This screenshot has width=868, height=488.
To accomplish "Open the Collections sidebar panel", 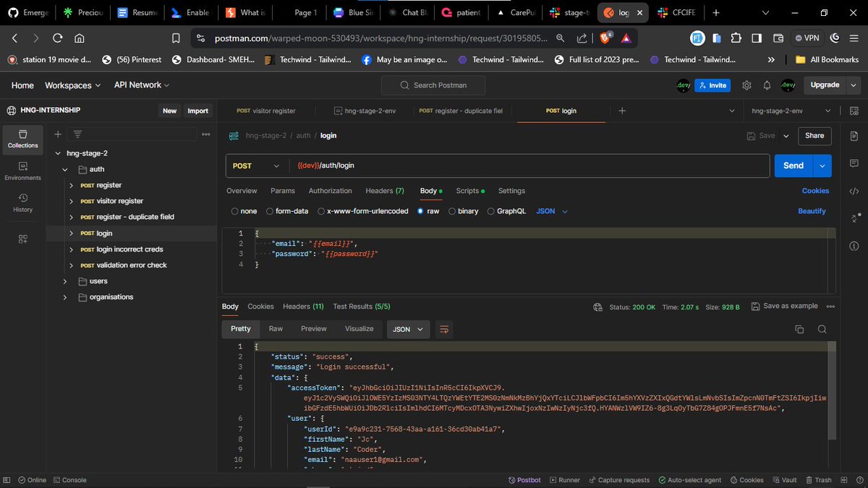I will [x=22, y=139].
